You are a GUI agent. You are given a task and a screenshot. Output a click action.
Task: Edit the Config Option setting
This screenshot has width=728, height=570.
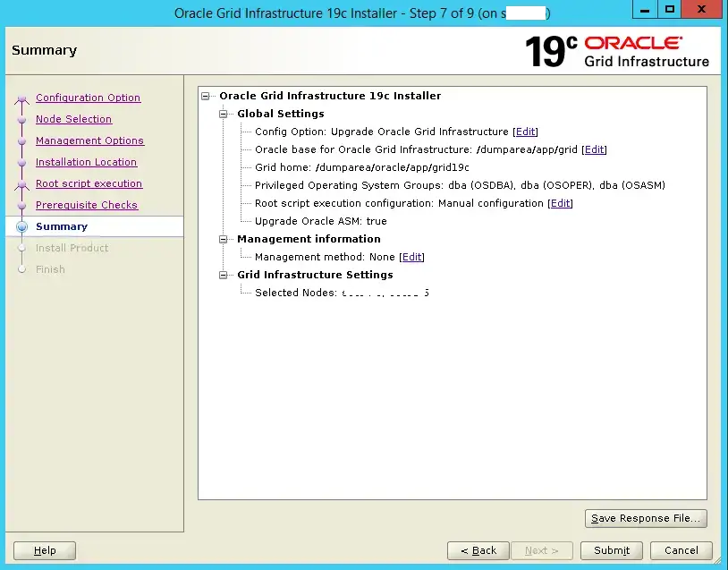(525, 132)
